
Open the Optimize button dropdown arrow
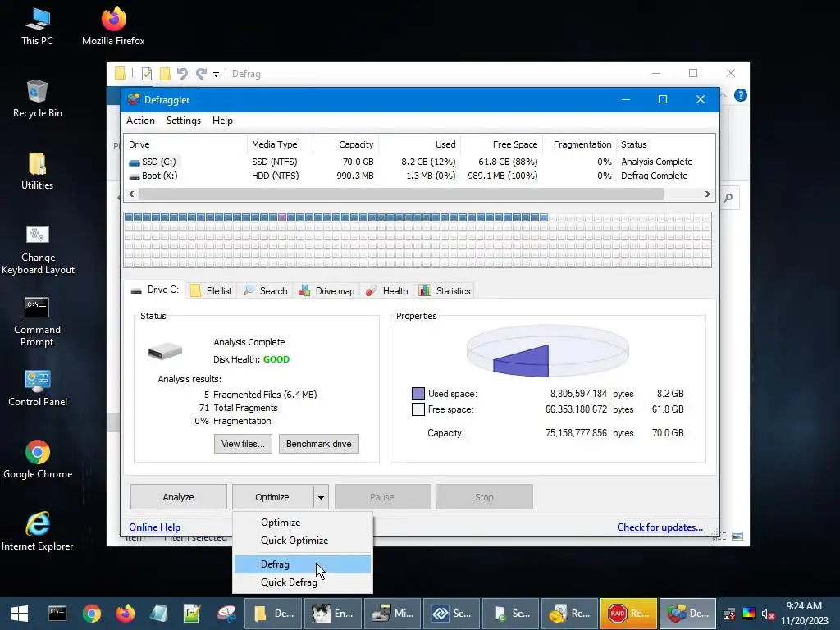(x=321, y=497)
